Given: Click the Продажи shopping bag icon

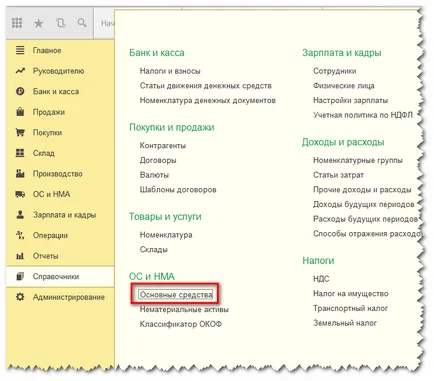Looking at the screenshot, I should (x=20, y=112).
